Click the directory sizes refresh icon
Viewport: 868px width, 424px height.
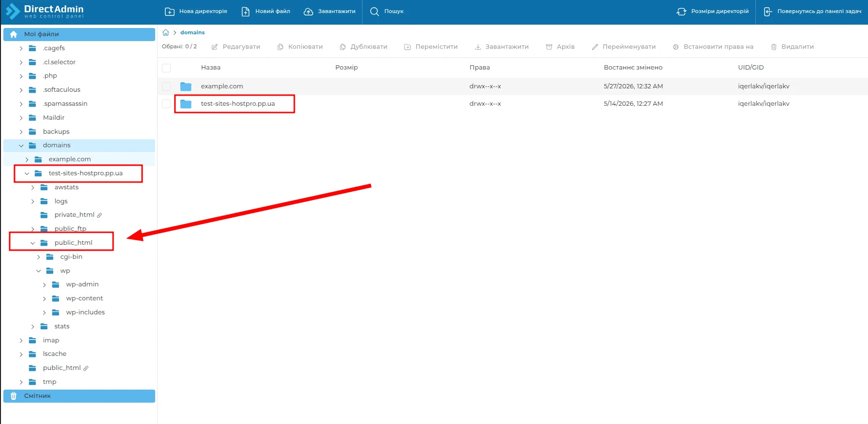coord(681,12)
